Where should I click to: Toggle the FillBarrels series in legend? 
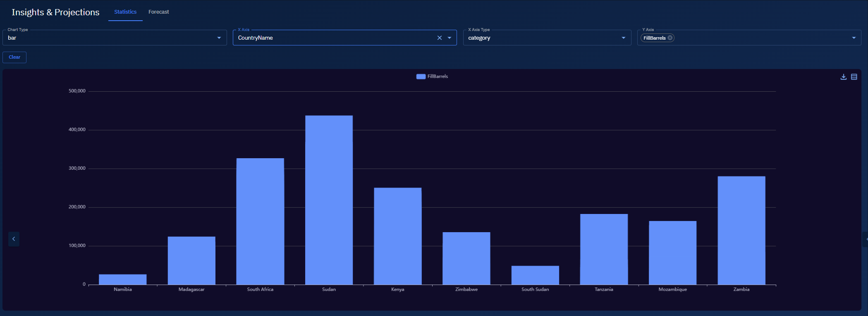(x=432, y=76)
